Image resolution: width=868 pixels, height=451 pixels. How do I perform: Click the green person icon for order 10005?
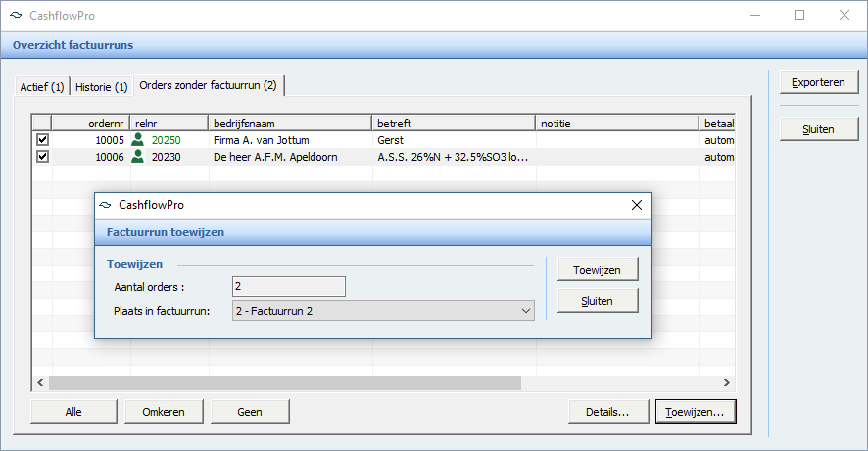pos(137,139)
